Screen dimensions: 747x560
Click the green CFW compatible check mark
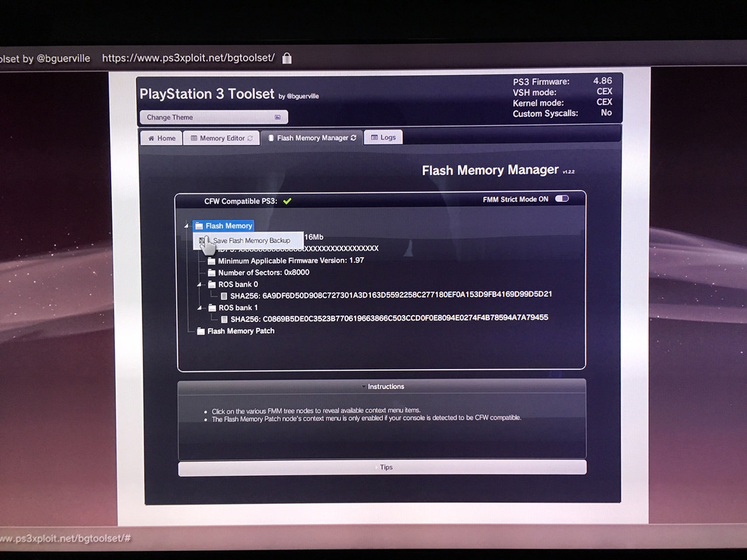[287, 201]
